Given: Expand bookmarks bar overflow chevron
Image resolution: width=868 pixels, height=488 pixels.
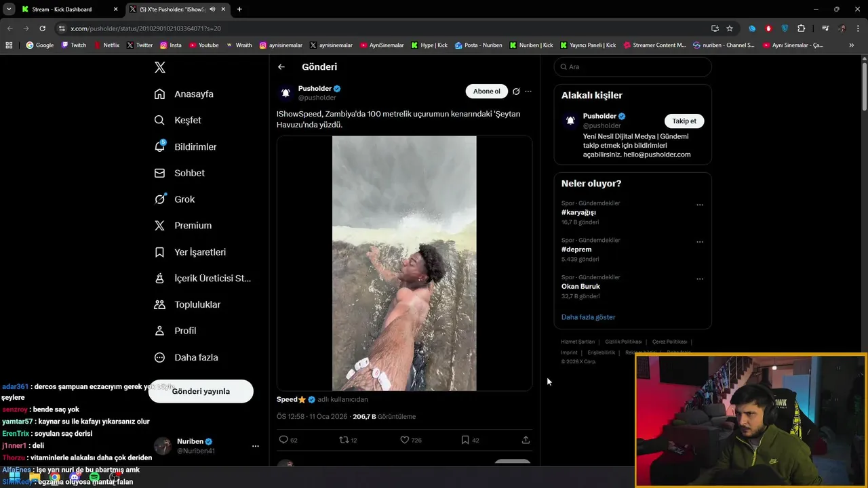Looking at the screenshot, I should tap(852, 45).
